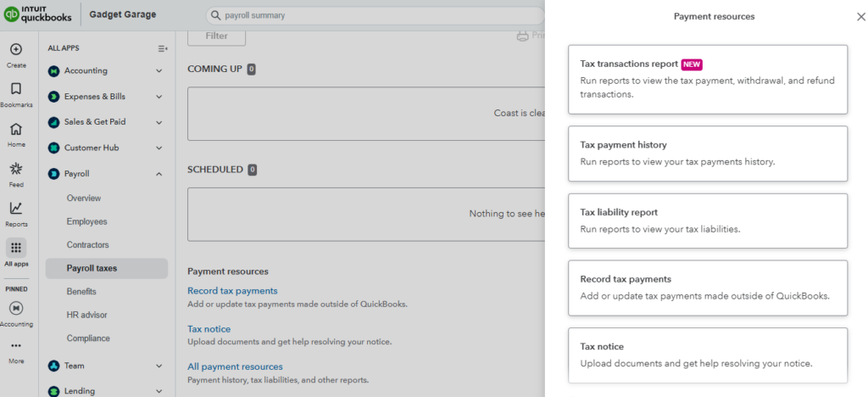Open Tax transactions report card
Viewport: 868px width, 397px height.
point(708,79)
